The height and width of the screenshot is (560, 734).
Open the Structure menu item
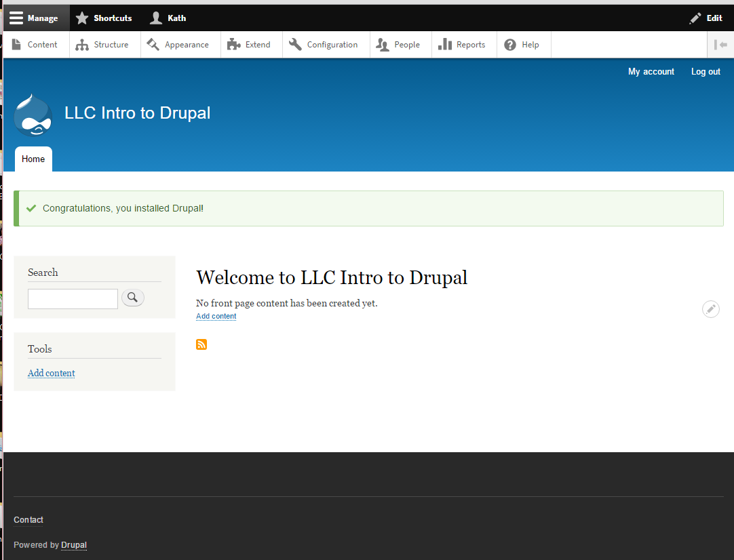(x=105, y=45)
